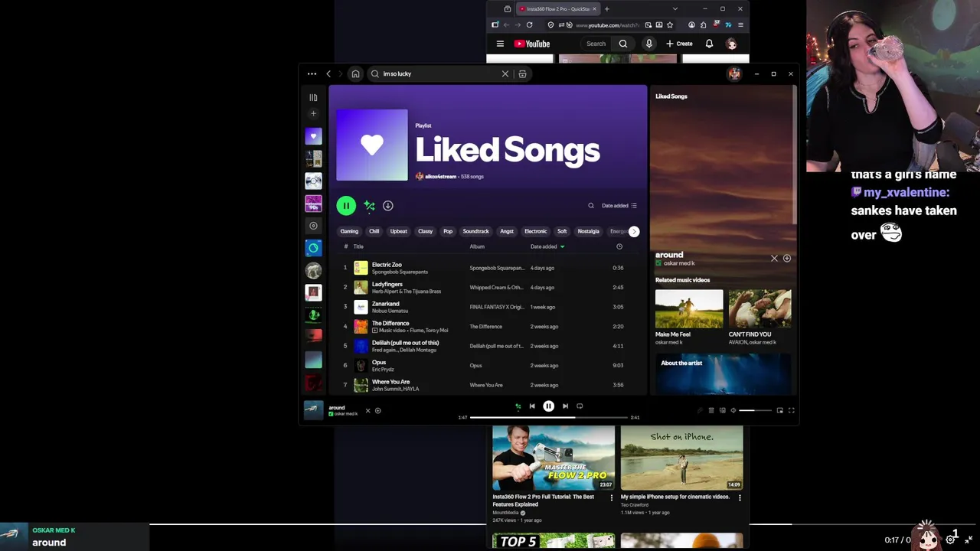Play Ladyfingers track
This screenshot has width=980, height=551.
pyautogui.click(x=488, y=288)
